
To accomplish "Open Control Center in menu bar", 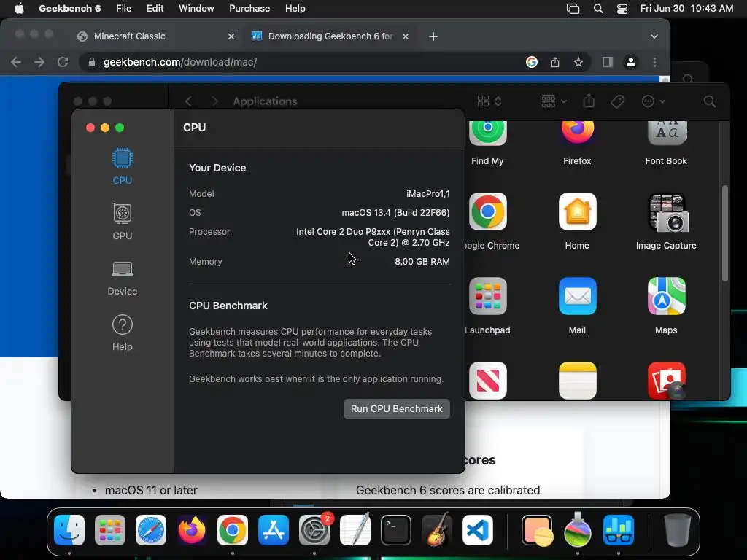I will (x=622, y=9).
